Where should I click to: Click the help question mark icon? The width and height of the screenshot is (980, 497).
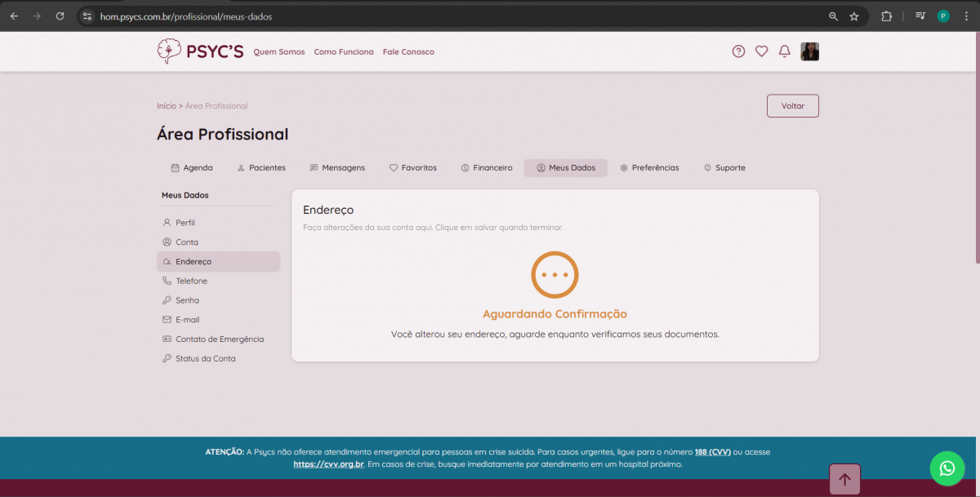(738, 51)
